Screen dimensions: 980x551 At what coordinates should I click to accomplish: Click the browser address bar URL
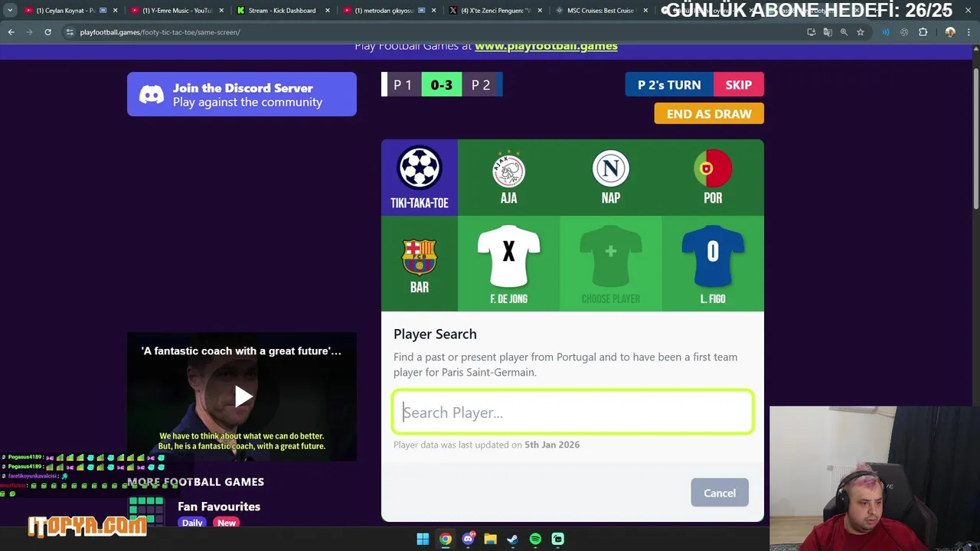(x=160, y=32)
